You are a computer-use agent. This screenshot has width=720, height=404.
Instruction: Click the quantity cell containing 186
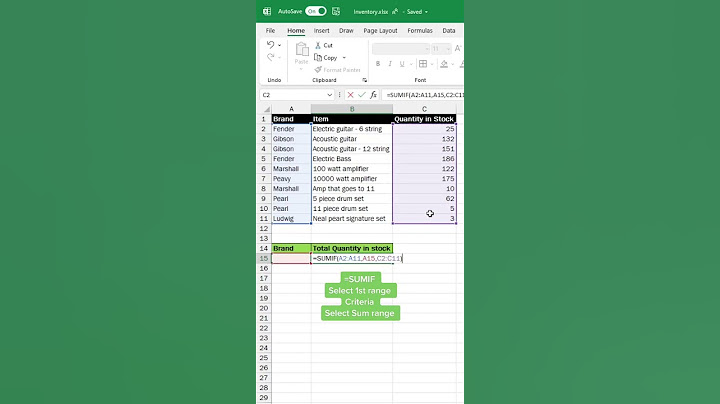(x=424, y=159)
